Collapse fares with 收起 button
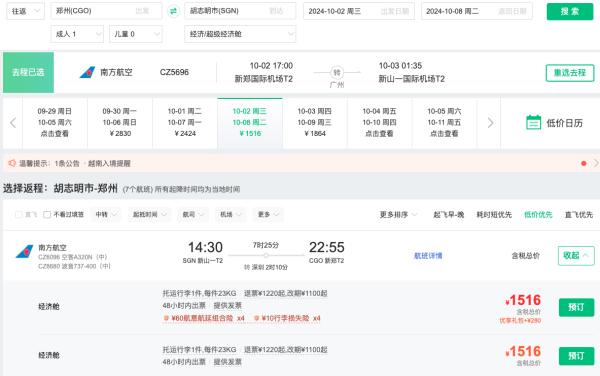 pyautogui.click(x=576, y=256)
